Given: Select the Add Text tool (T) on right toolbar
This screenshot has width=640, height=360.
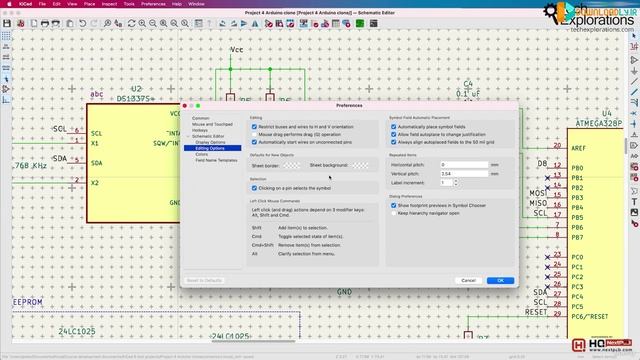Looking at the screenshot, I should [x=634, y=202].
